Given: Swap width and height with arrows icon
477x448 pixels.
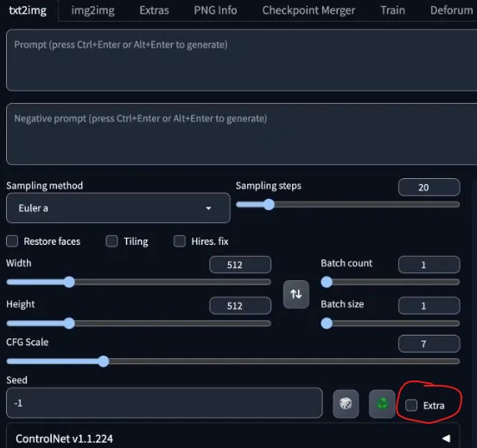Looking at the screenshot, I should [296, 294].
